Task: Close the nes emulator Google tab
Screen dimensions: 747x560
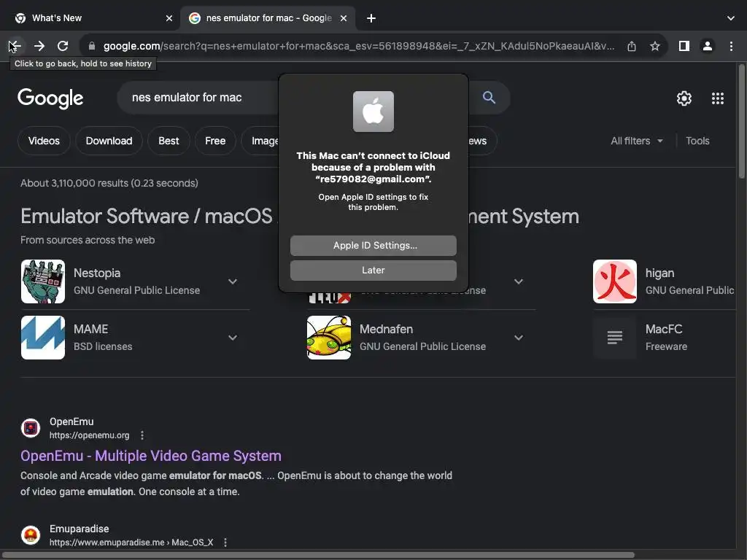Action: click(344, 18)
